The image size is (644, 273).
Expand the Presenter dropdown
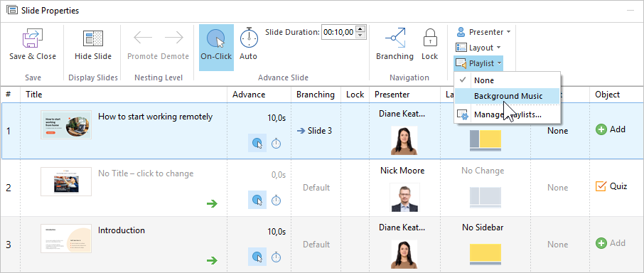point(484,32)
